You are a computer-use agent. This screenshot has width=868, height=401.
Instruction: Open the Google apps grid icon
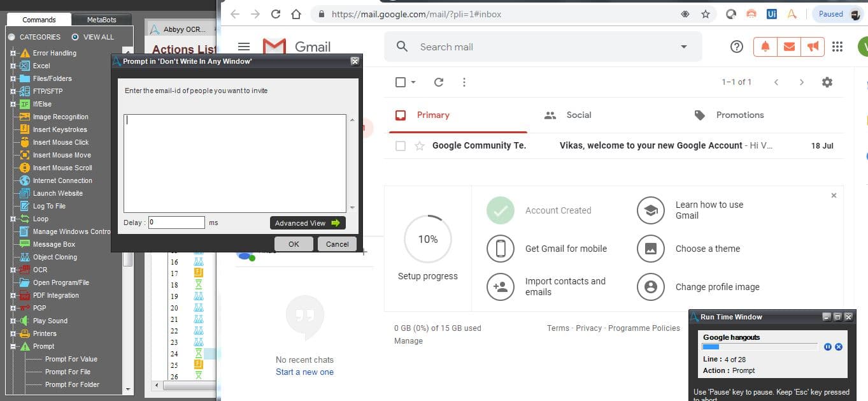point(837,47)
